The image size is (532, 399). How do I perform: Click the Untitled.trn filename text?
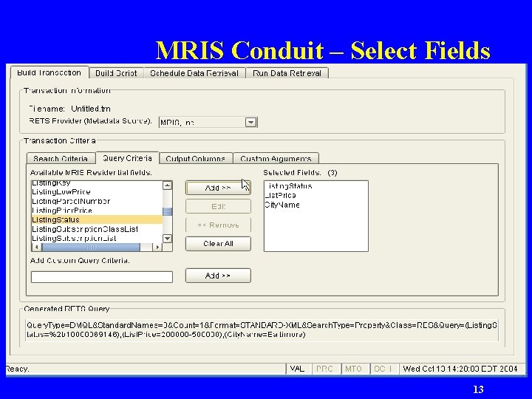pos(91,109)
